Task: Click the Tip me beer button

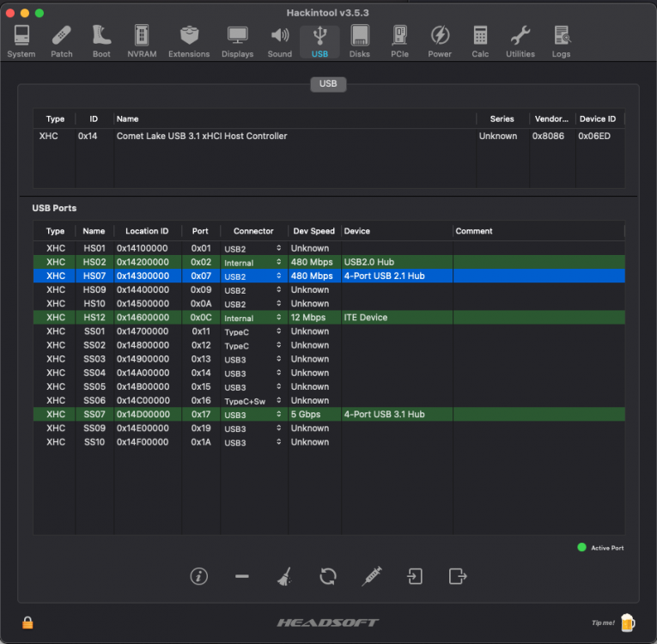Action: (x=627, y=623)
